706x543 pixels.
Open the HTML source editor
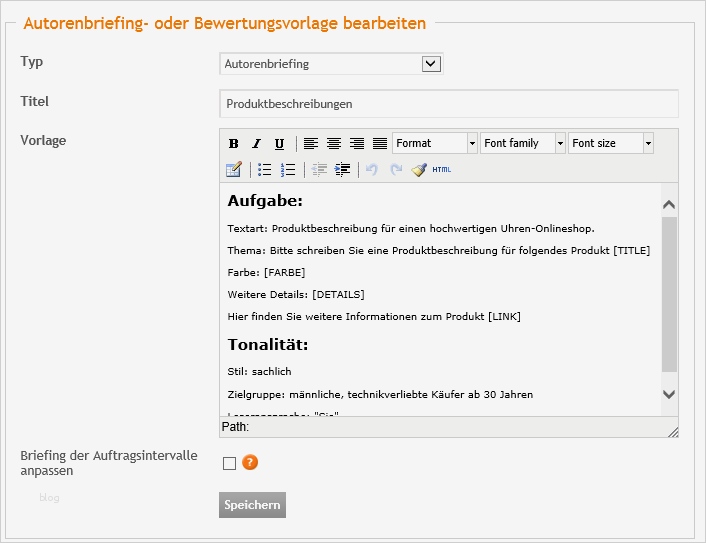click(x=442, y=170)
